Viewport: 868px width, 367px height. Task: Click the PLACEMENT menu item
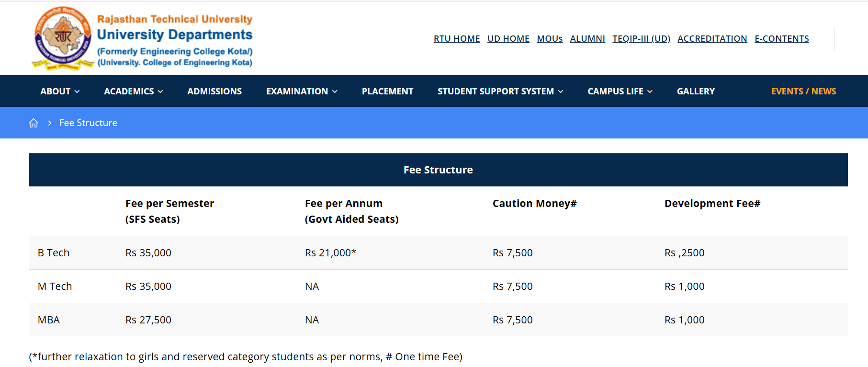(x=387, y=91)
